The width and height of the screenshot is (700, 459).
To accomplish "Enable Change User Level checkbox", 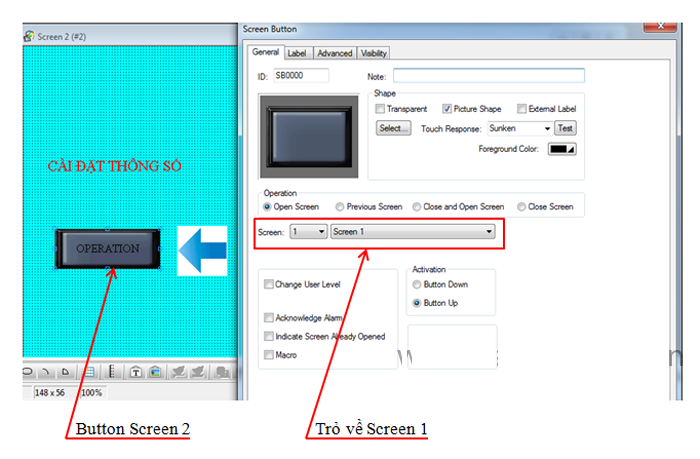I will (x=269, y=284).
